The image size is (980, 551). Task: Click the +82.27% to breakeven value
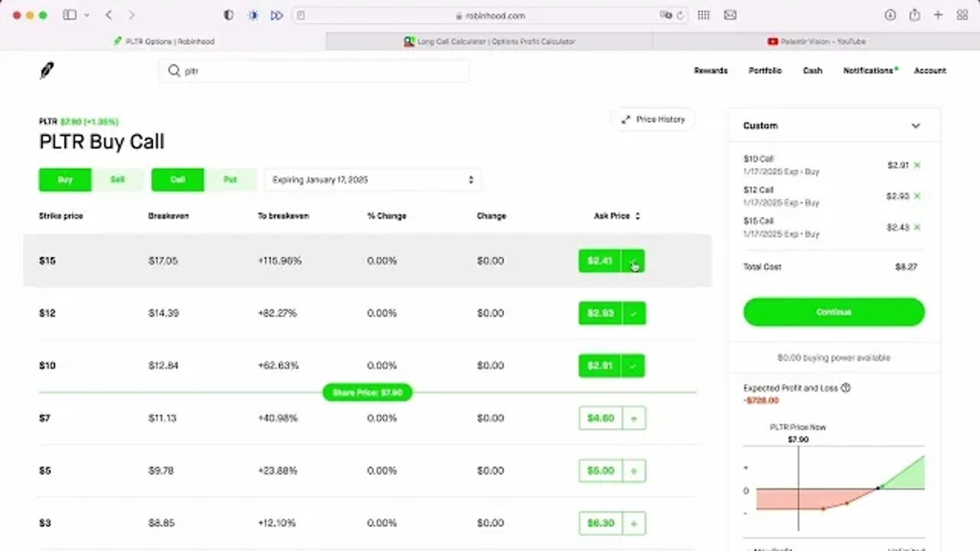click(277, 313)
